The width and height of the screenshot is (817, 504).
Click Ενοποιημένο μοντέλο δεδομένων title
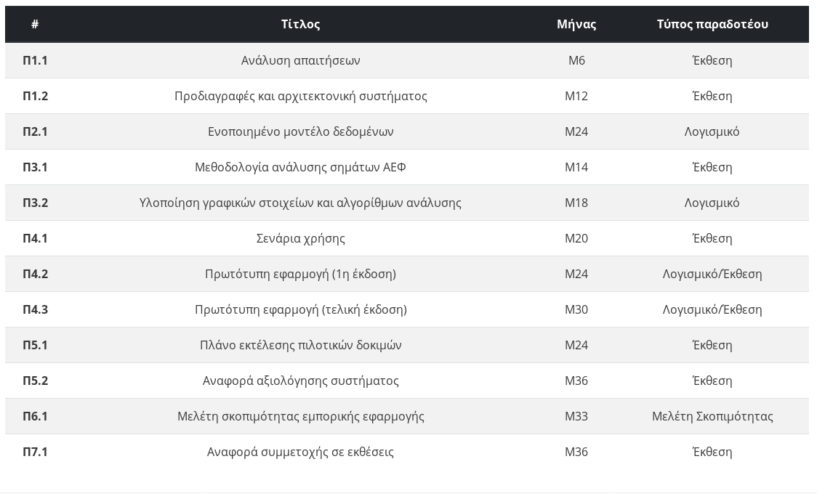pyautogui.click(x=301, y=131)
